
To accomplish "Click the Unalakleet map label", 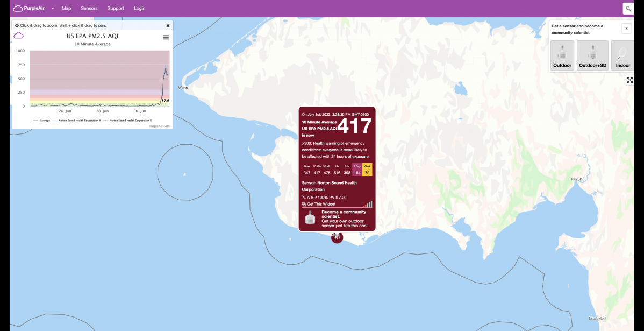I will click(x=597, y=318).
